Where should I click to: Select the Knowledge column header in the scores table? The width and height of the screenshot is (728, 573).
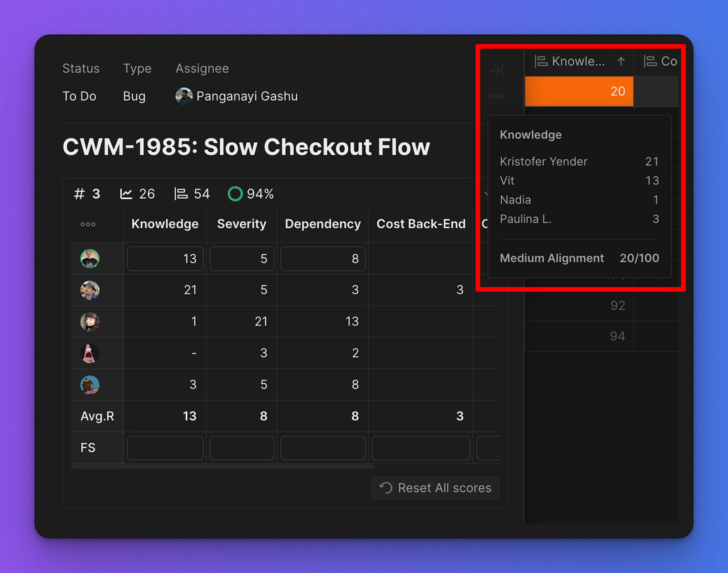pos(165,224)
